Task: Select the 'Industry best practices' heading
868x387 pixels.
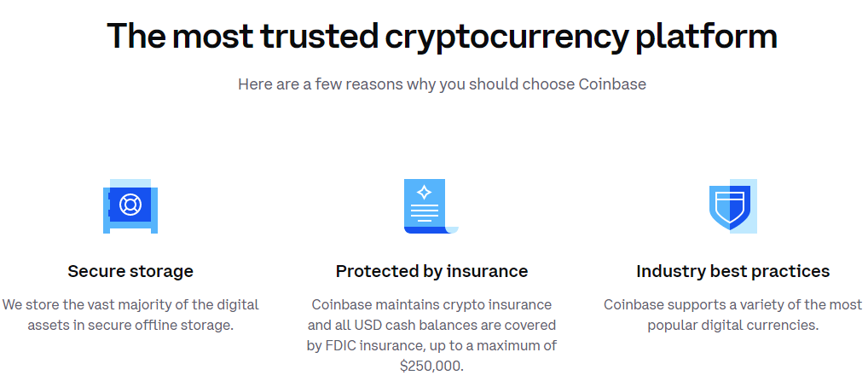Action: pos(733,271)
